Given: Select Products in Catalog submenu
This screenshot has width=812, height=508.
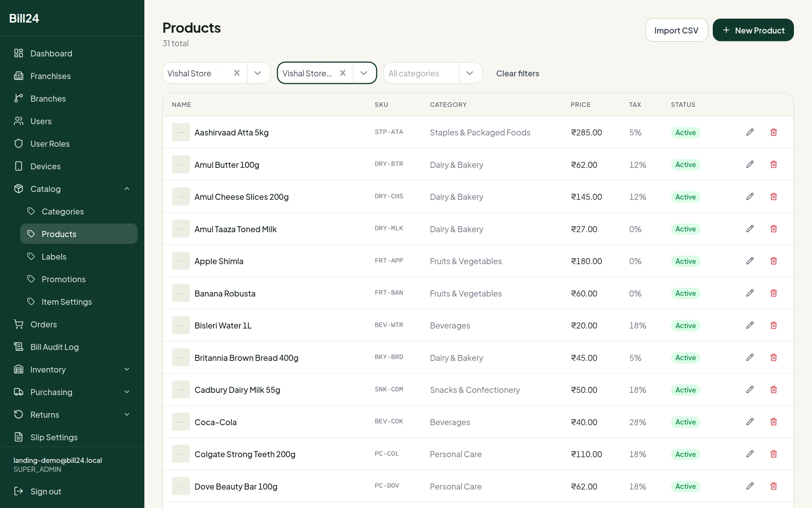Looking at the screenshot, I should point(79,234).
